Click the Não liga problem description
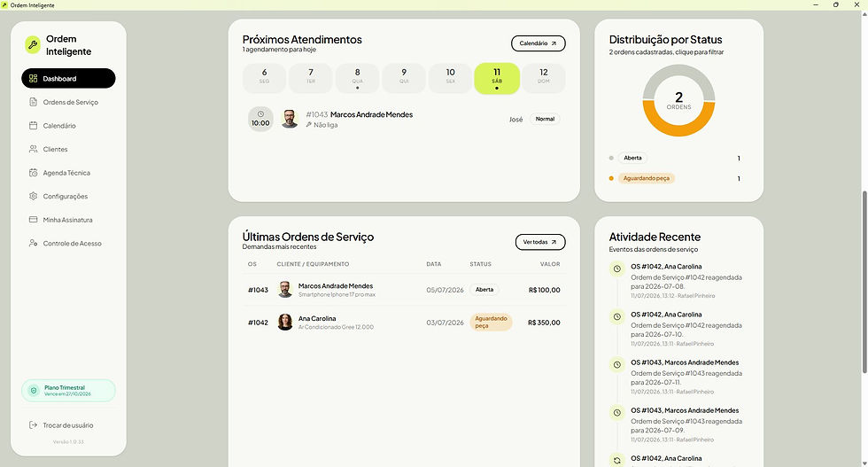This screenshot has height=467, width=868. (x=326, y=125)
